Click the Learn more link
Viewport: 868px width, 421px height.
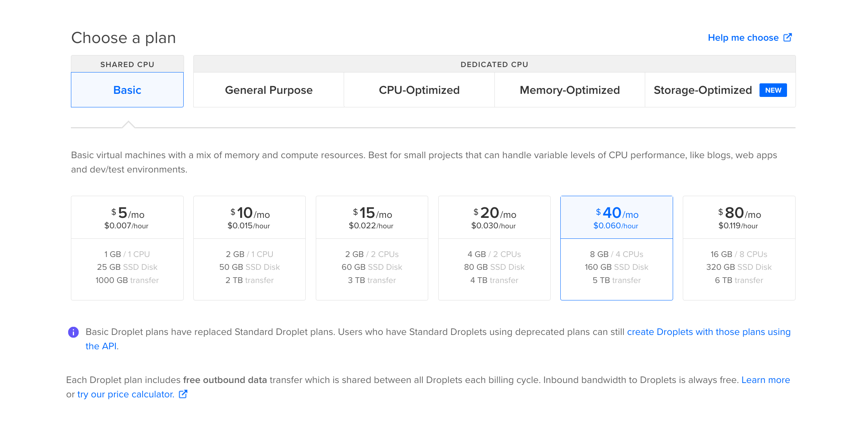pos(766,380)
